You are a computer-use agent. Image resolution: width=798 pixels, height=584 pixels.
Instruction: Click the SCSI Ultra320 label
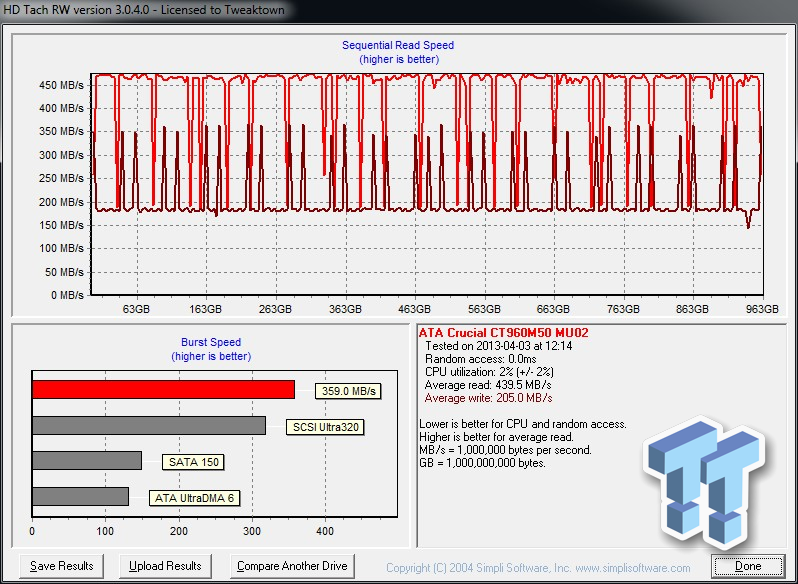(x=325, y=427)
